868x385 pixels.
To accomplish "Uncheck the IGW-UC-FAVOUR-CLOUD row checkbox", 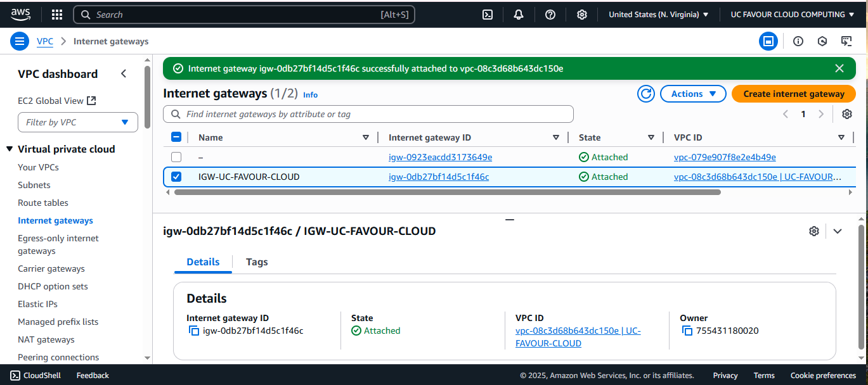I will coord(176,177).
